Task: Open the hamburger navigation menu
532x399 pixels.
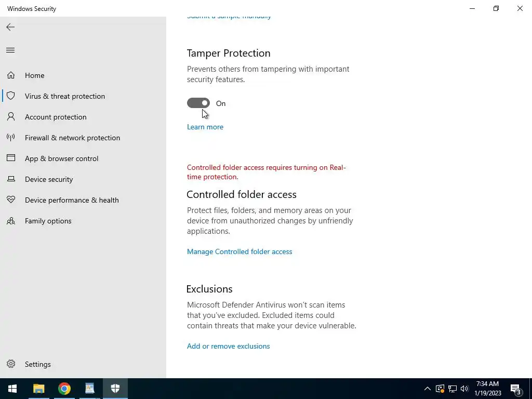Action: (10, 50)
